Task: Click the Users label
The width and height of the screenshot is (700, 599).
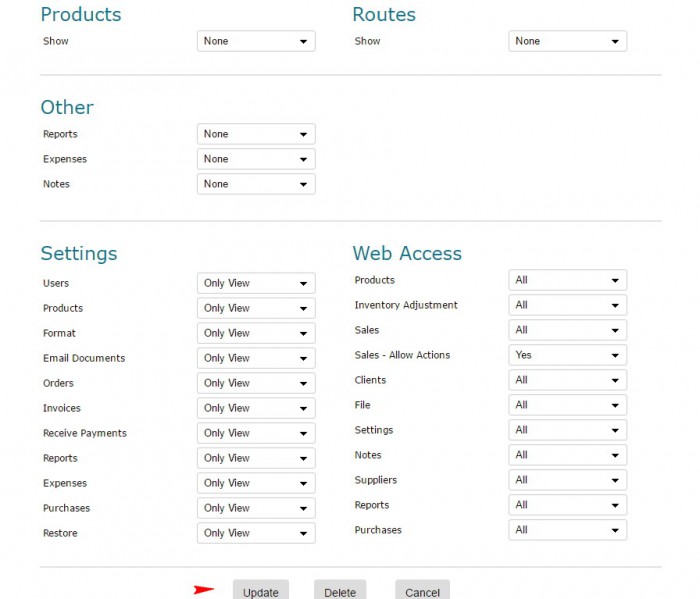Action: (56, 283)
